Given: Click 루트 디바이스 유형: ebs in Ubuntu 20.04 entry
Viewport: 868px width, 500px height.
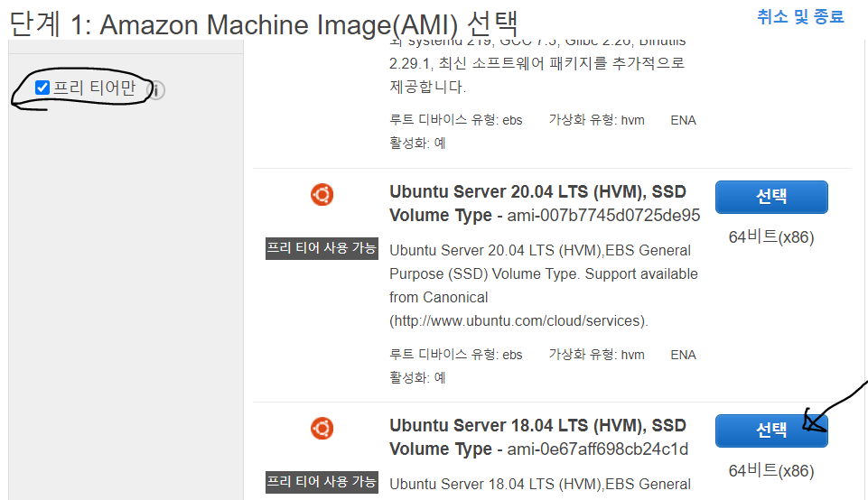Looking at the screenshot, I should pyautogui.click(x=455, y=355).
